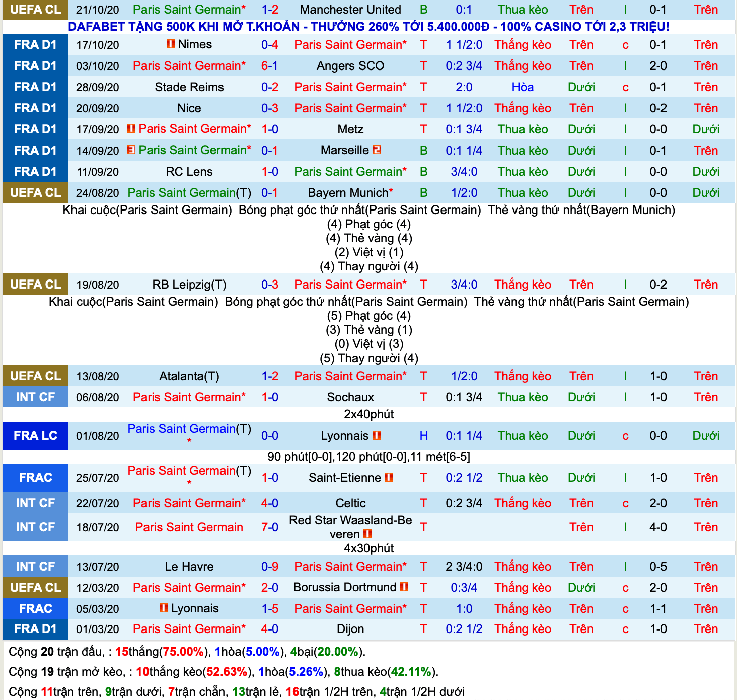Click handicap 2 3/4:0 in Le Havre row
The width and height of the screenshot is (737, 700).
[x=464, y=567]
